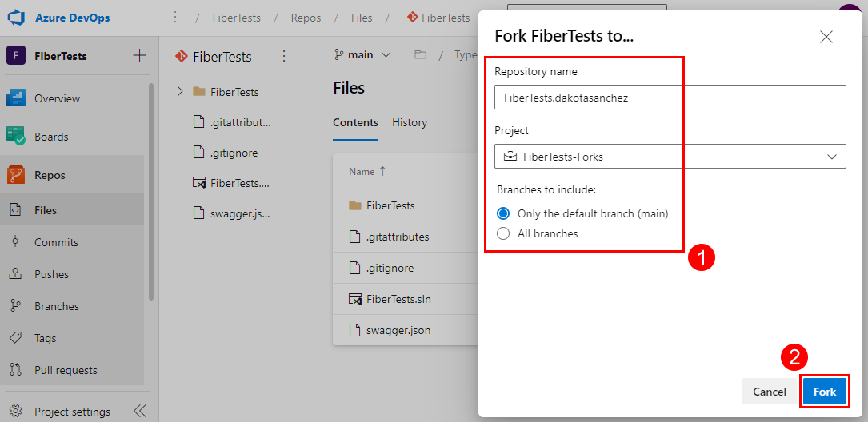Click the plus icon beside FiberTests project
Screen dimensions: 868x422
point(139,55)
